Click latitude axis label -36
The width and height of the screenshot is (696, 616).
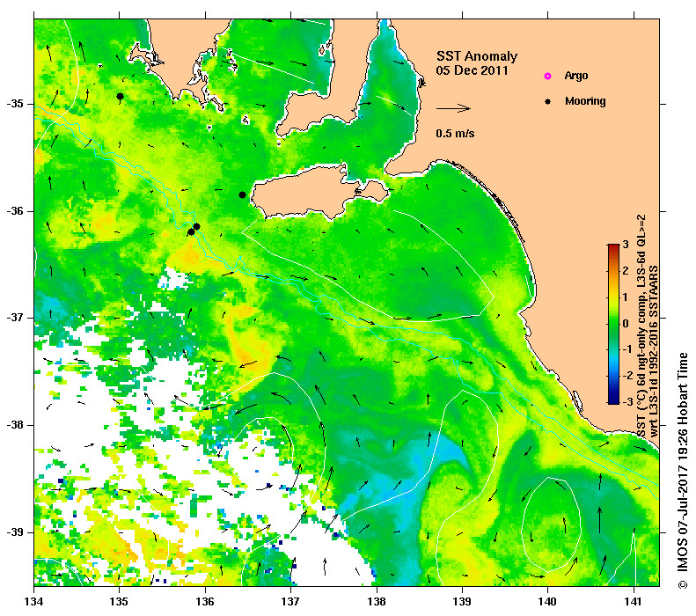point(15,211)
